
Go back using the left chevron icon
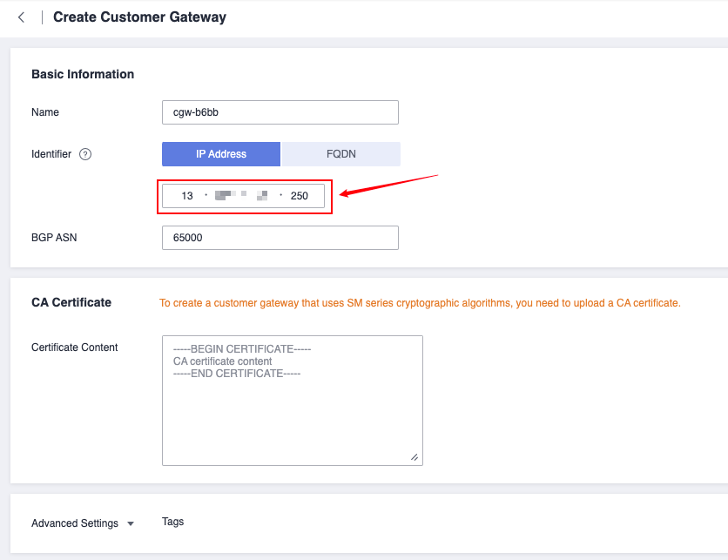point(21,17)
